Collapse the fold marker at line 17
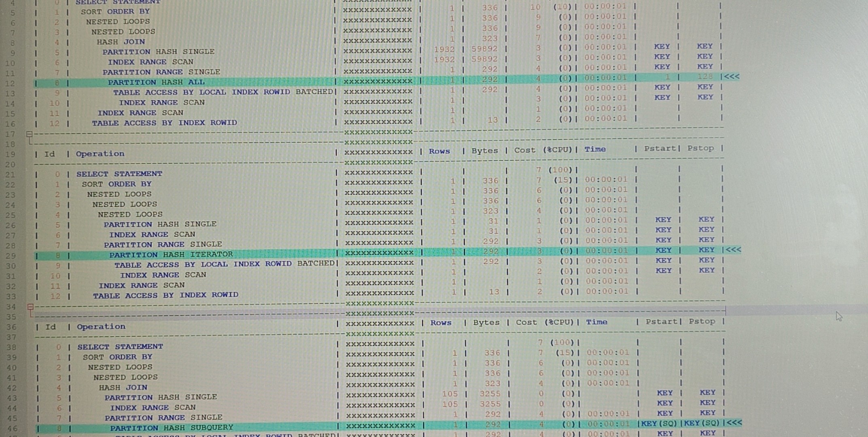 coord(29,134)
